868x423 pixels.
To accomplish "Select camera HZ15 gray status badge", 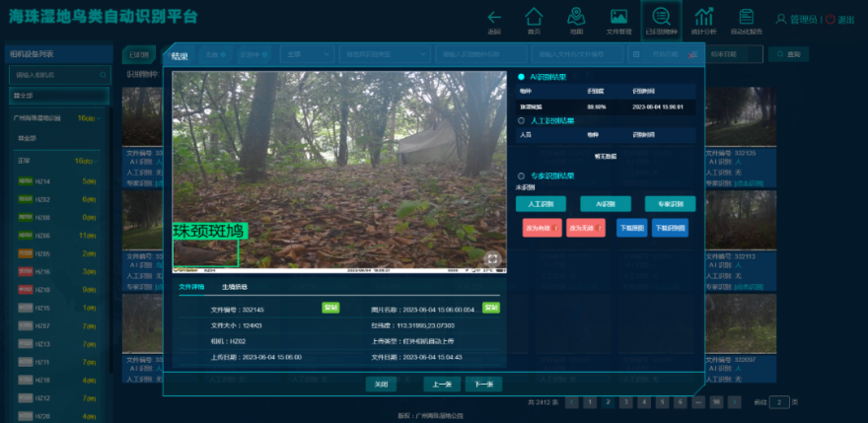I will [x=26, y=308].
